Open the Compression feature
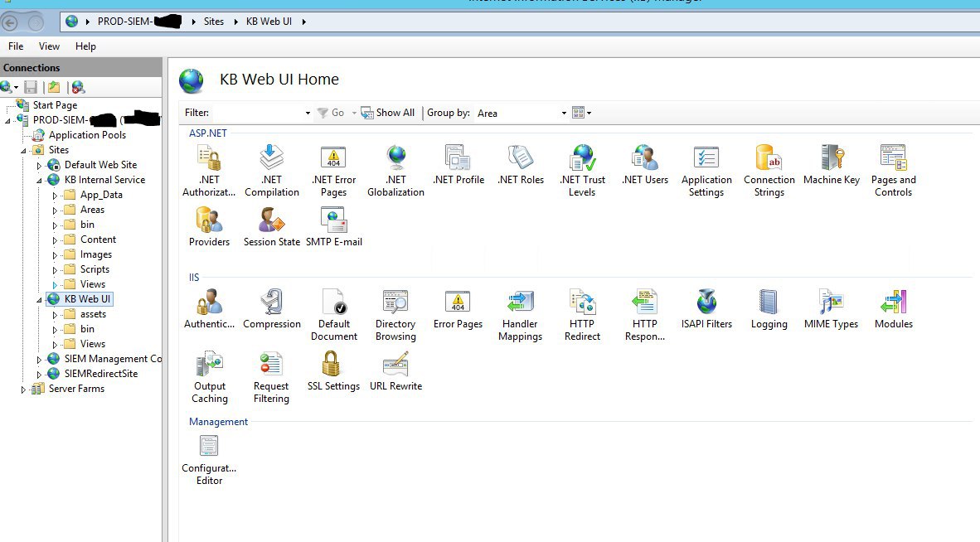980x542 pixels. point(271,309)
